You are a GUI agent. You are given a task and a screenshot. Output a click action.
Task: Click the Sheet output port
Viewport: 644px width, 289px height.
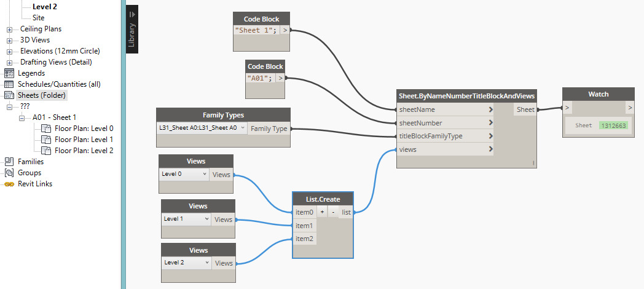[525, 109]
